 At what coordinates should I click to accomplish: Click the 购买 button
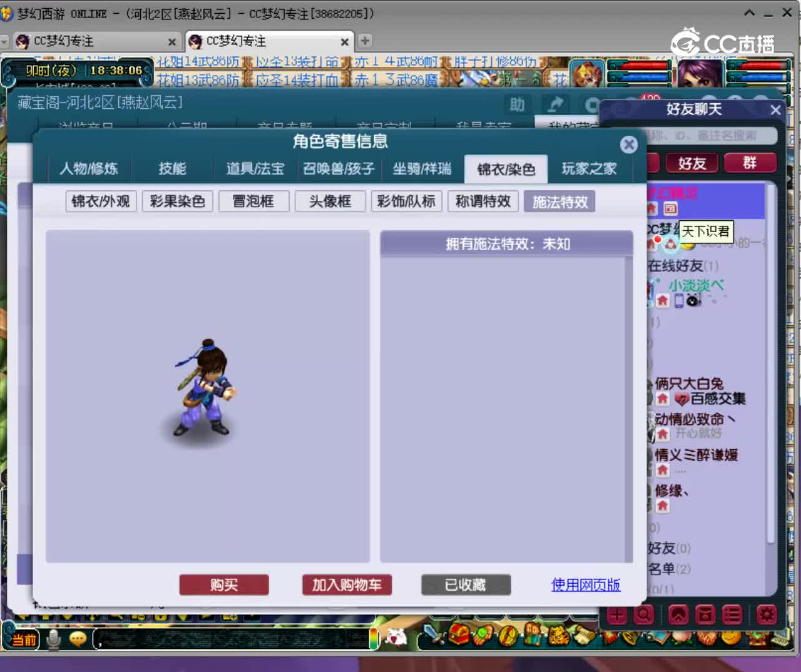224,585
